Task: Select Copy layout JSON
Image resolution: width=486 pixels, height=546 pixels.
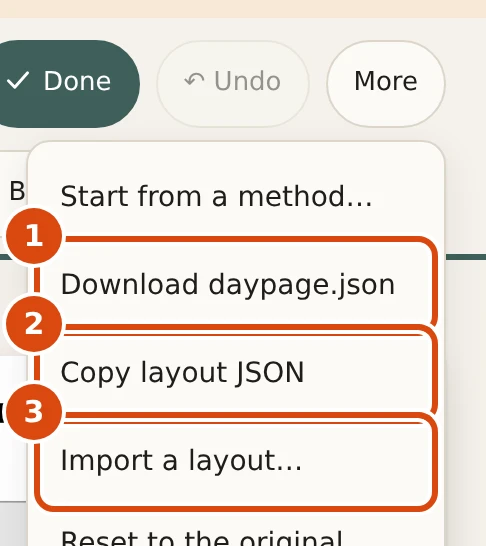Action: (x=236, y=372)
